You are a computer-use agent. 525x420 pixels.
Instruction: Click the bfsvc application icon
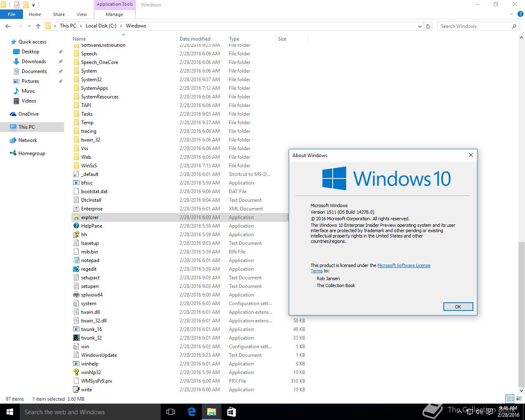pyautogui.click(x=76, y=183)
